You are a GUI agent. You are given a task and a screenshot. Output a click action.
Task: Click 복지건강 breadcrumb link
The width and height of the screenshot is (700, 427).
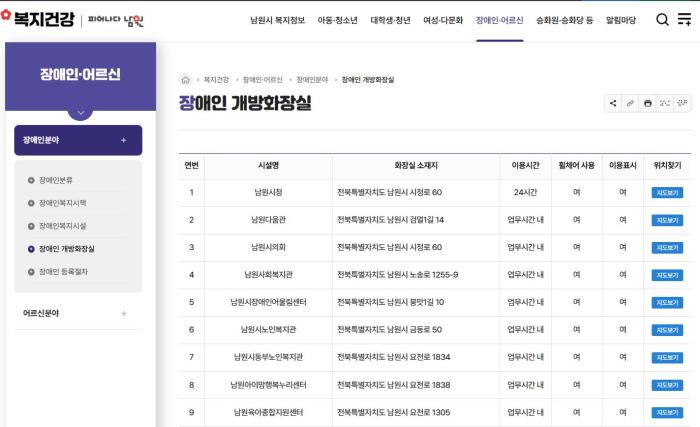click(216, 80)
